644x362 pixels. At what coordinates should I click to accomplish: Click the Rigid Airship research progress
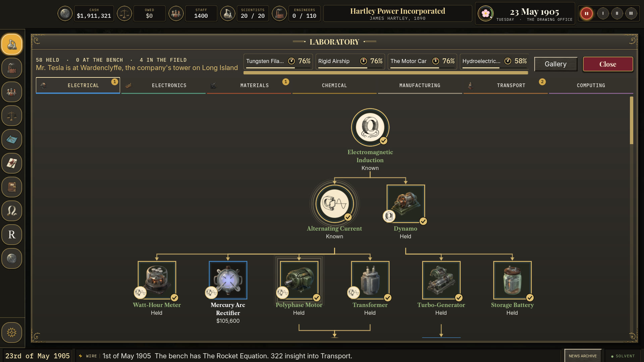(x=350, y=62)
